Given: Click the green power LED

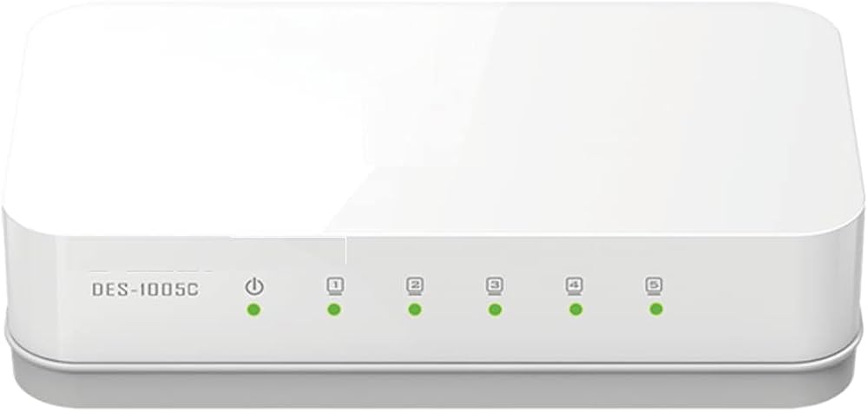Looking at the screenshot, I should [x=254, y=310].
